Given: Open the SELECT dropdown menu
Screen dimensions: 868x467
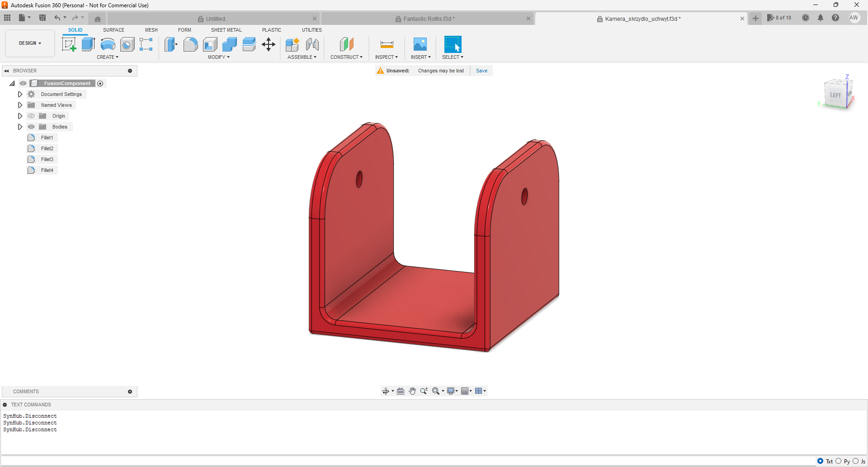Looking at the screenshot, I should point(453,57).
